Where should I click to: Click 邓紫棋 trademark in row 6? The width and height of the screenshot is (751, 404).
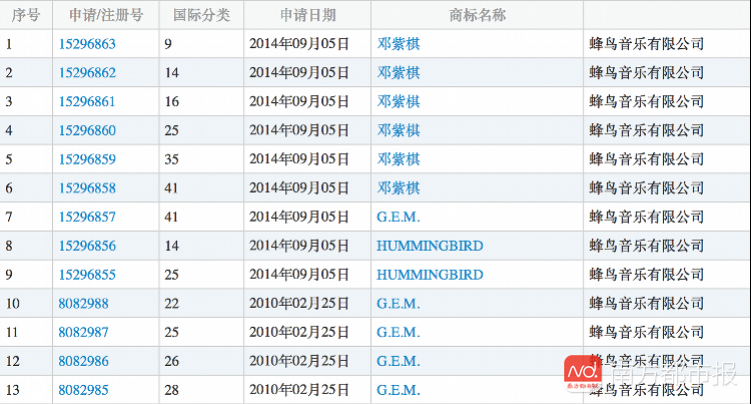pyautogui.click(x=398, y=188)
